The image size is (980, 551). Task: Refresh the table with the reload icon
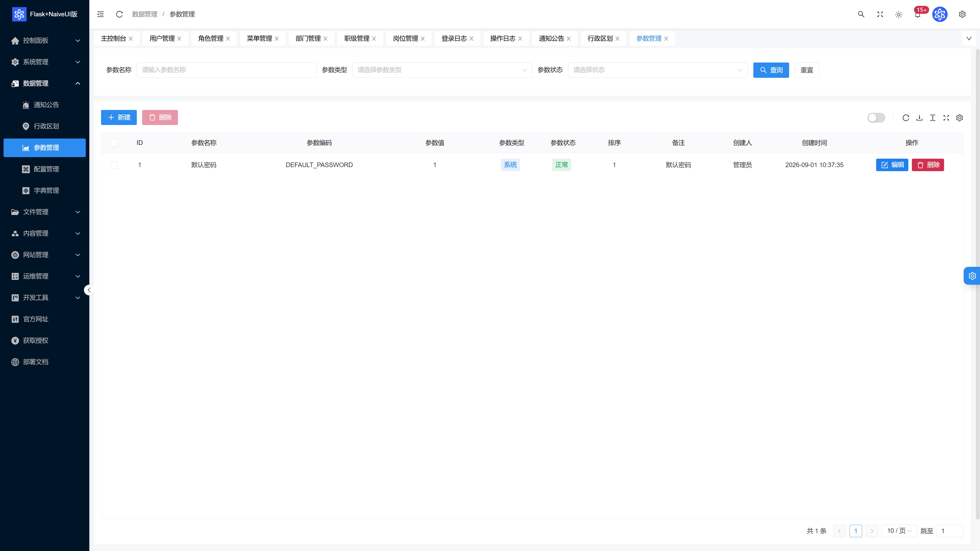(906, 118)
